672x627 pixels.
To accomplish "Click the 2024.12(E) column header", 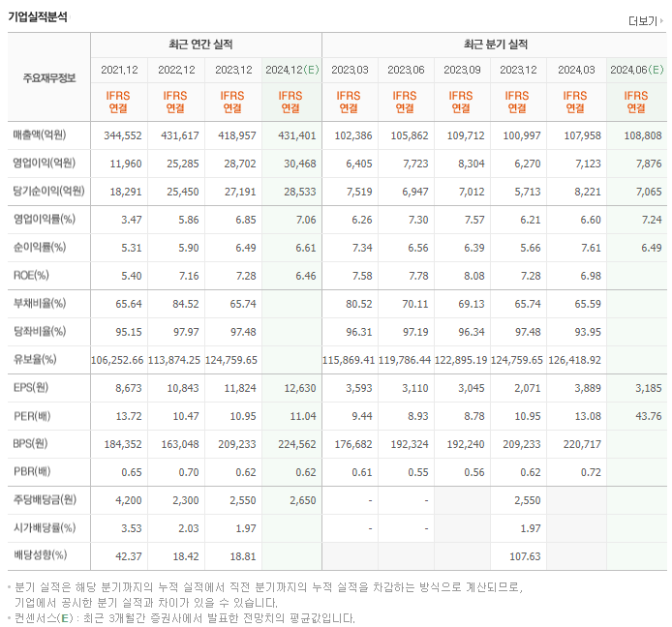I will [291, 70].
